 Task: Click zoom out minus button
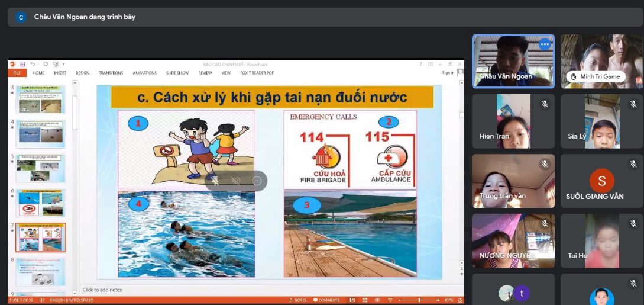400,300
